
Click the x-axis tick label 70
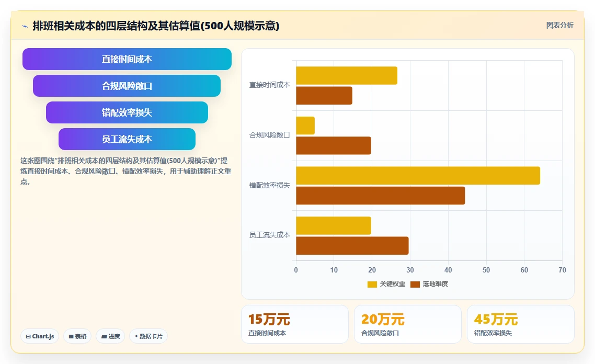coord(562,270)
